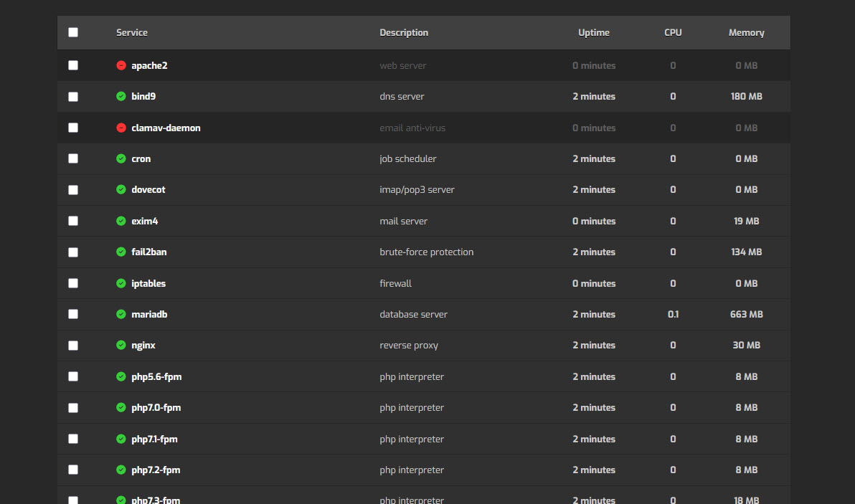Open the mariadb service entry

click(x=149, y=315)
